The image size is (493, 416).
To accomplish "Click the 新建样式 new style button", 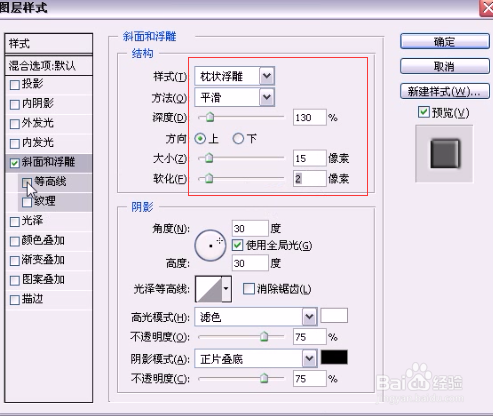I will 445,91.
